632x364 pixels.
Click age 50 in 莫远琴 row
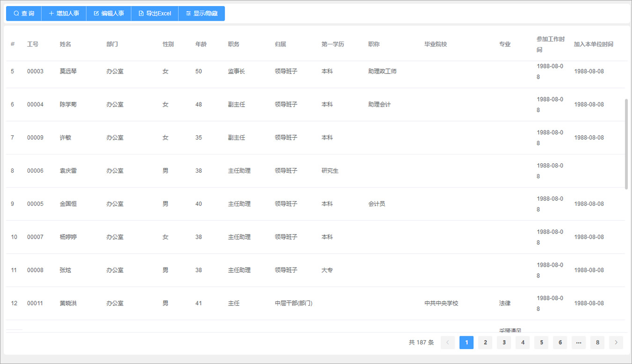[x=198, y=72]
